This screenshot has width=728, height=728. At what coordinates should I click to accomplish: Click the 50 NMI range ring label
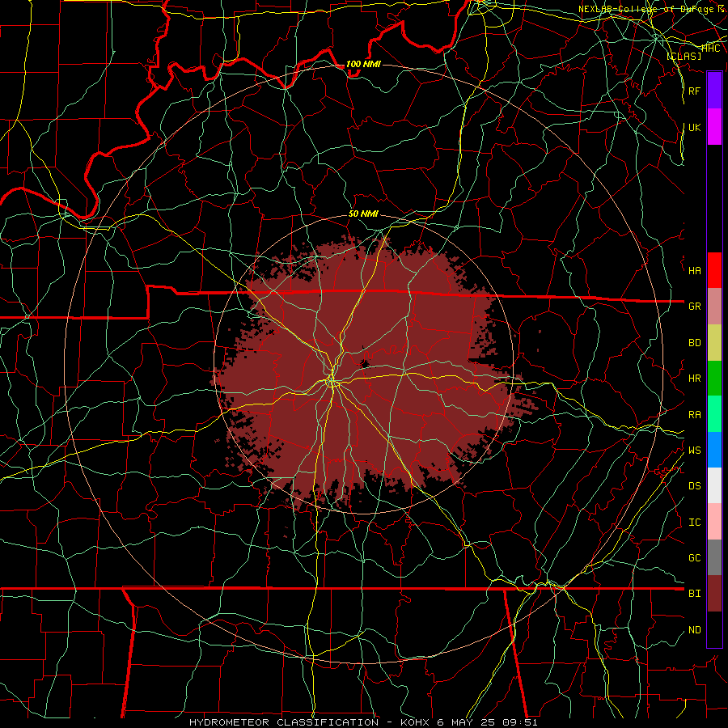click(x=363, y=214)
